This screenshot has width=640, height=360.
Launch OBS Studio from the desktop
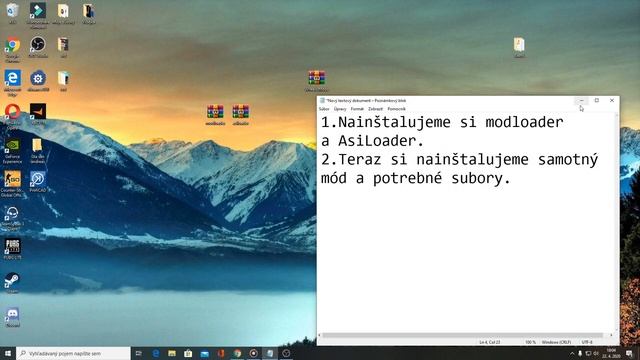click(x=38, y=47)
